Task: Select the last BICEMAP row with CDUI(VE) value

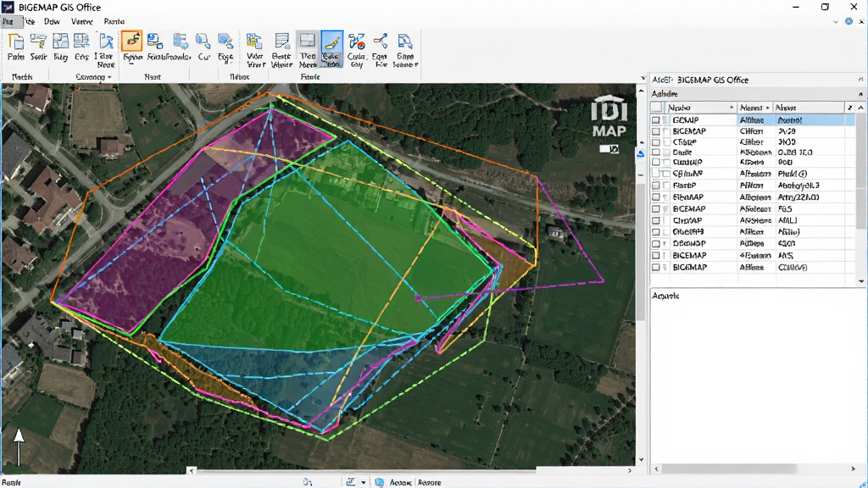Action: point(753,267)
